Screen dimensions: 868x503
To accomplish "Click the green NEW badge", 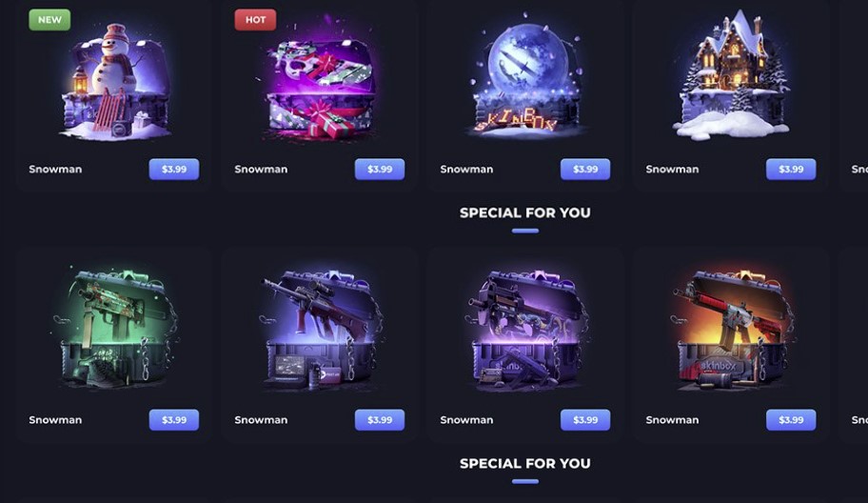I will tap(49, 20).
